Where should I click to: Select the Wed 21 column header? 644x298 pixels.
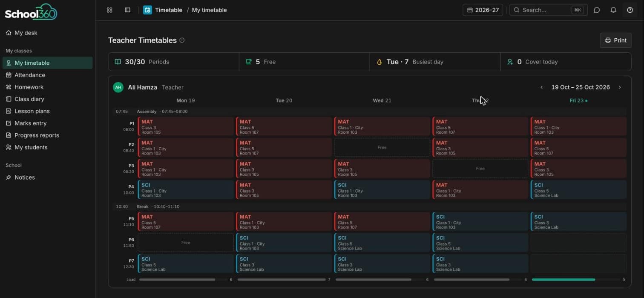pos(382,100)
